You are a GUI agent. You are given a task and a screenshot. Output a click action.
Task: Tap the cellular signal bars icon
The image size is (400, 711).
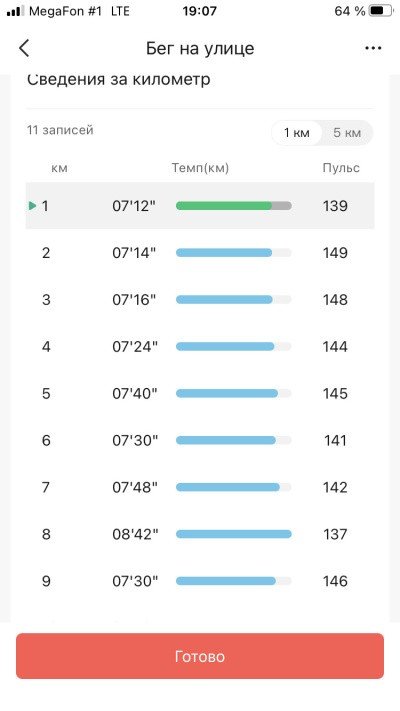(x=16, y=11)
